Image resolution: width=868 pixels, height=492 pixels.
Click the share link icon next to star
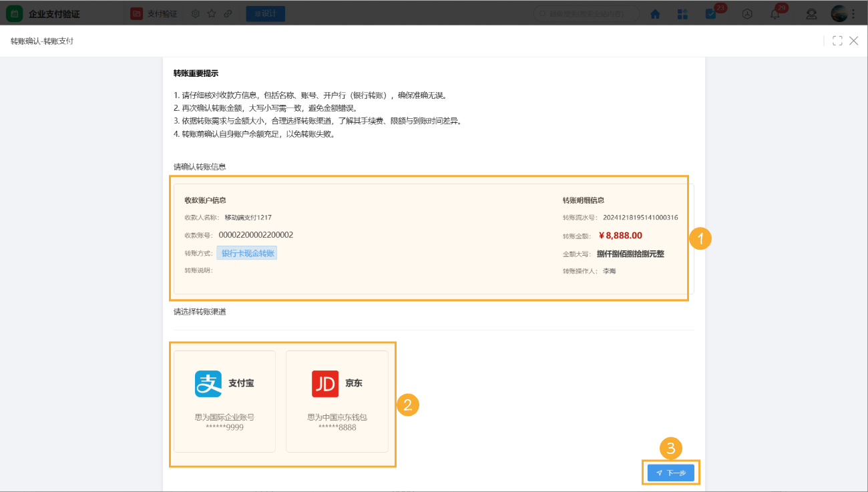[227, 13]
